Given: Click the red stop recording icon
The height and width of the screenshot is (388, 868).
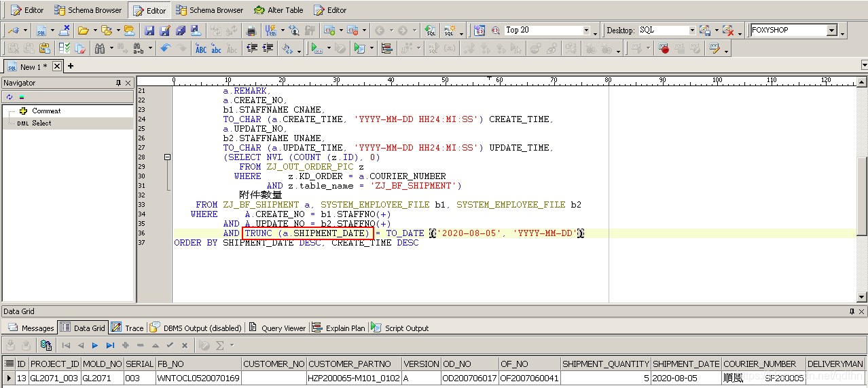Looking at the screenshot, I should tap(664, 48).
